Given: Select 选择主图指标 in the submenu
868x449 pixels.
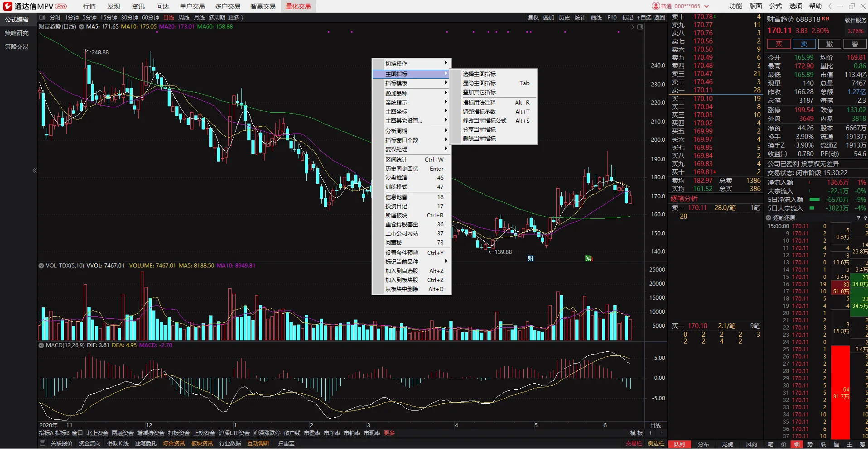Looking at the screenshot, I should [479, 74].
